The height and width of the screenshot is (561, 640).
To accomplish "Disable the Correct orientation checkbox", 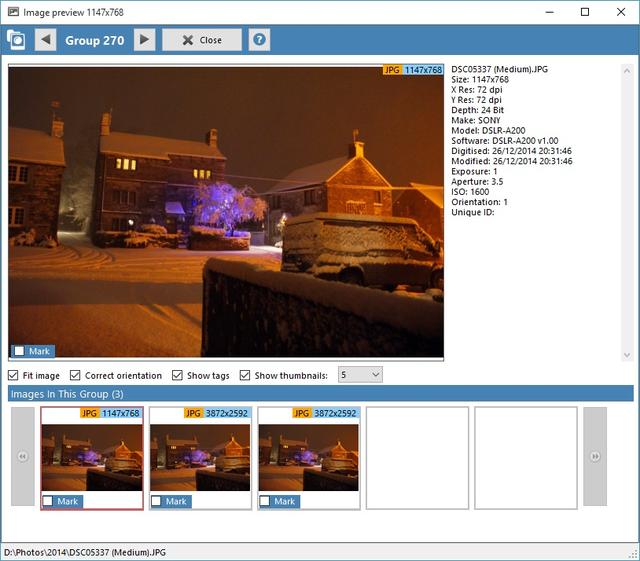I will click(76, 375).
